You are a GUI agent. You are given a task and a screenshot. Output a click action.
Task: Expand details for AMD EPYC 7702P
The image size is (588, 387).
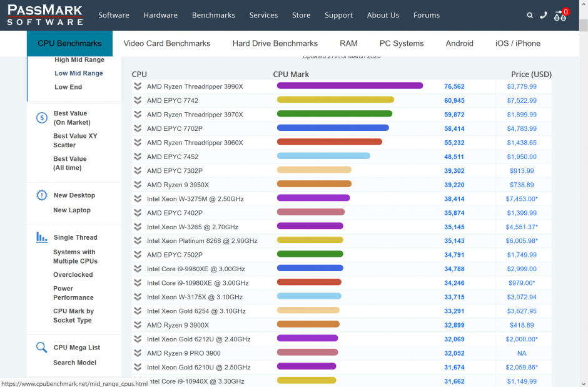pos(138,129)
